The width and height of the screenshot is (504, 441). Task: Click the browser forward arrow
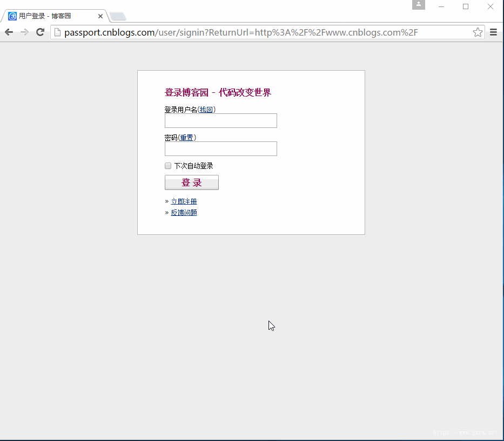24,32
